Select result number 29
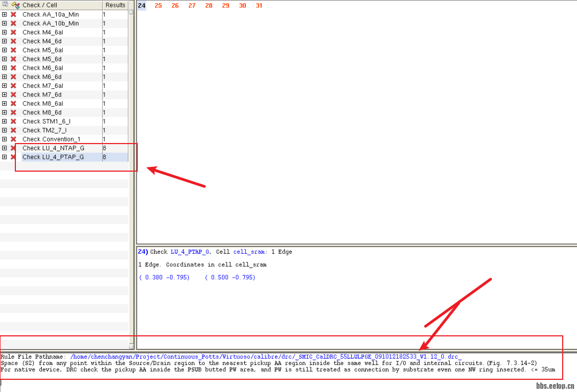The height and width of the screenshot is (392, 577). (x=226, y=5)
